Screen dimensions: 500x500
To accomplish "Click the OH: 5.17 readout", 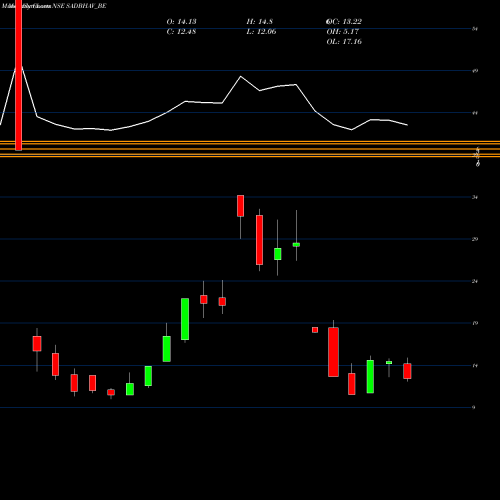I will 343,32.
